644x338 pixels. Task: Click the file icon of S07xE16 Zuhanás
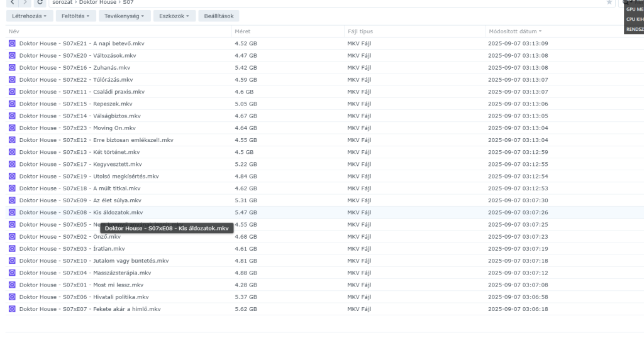[12, 68]
